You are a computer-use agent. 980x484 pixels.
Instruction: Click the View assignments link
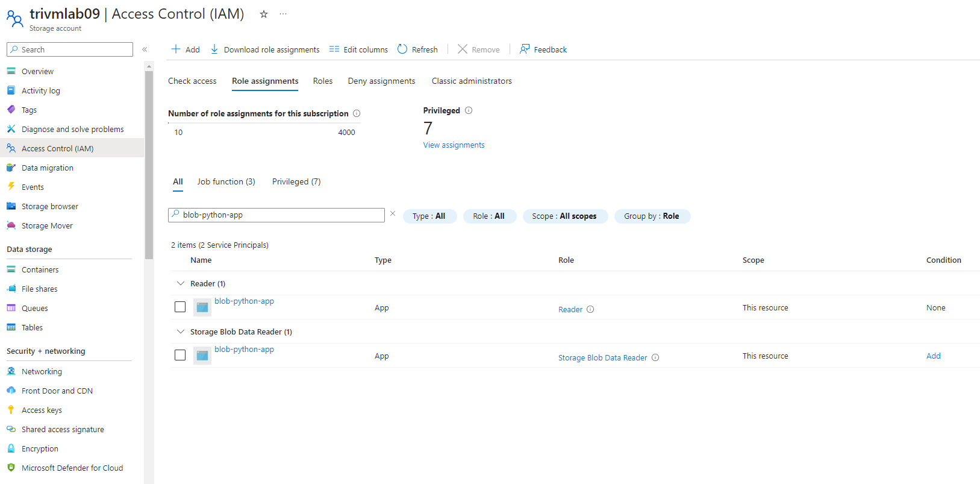454,145
